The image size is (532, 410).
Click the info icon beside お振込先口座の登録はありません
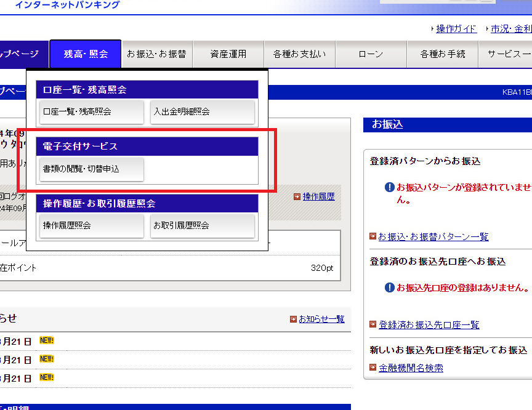click(x=389, y=287)
